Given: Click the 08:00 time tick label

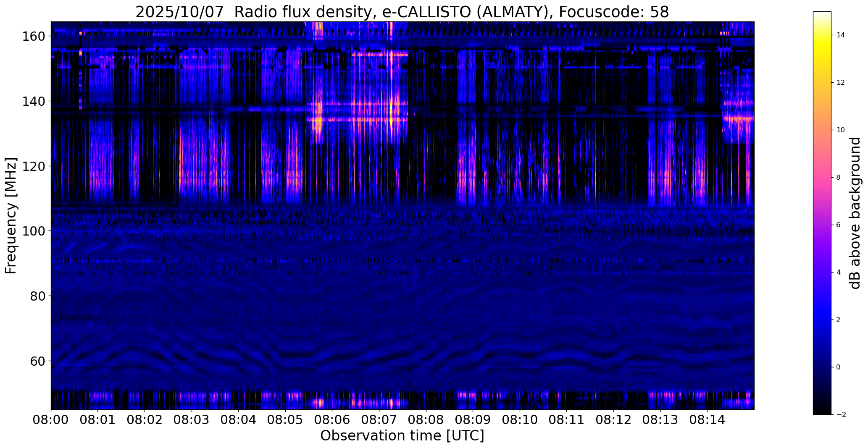Looking at the screenshot, I should (x=51, y=420).
